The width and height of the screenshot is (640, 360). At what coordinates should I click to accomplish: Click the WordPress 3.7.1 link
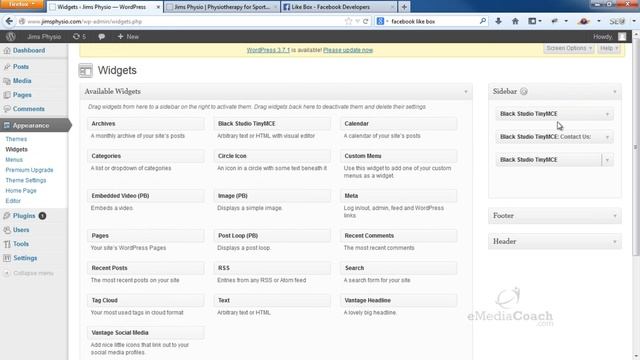(268, 50)
